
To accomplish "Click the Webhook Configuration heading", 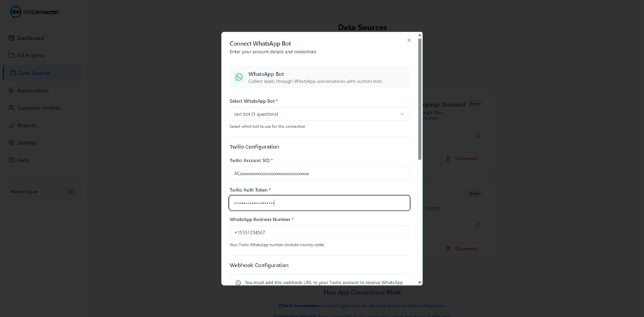I will [259, 265].
